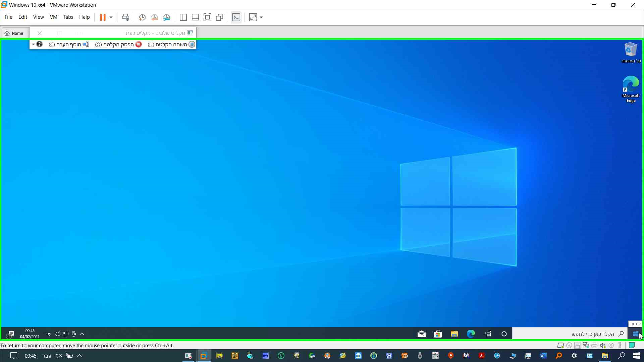Click the Send Ctrl+Alt+Del toolbar icon

click(125, 17)
